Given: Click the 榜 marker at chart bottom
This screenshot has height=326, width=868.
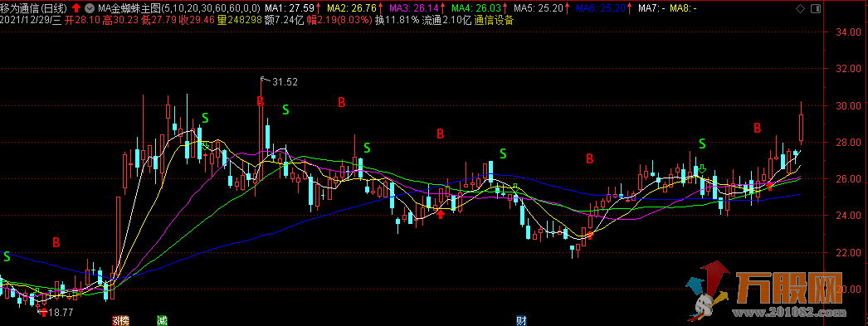Looking at the screenshot, I should (x=123, y=320).
